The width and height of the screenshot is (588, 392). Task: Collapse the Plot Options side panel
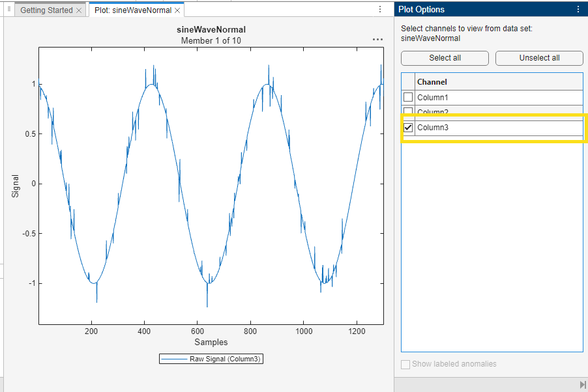(582, 385)
